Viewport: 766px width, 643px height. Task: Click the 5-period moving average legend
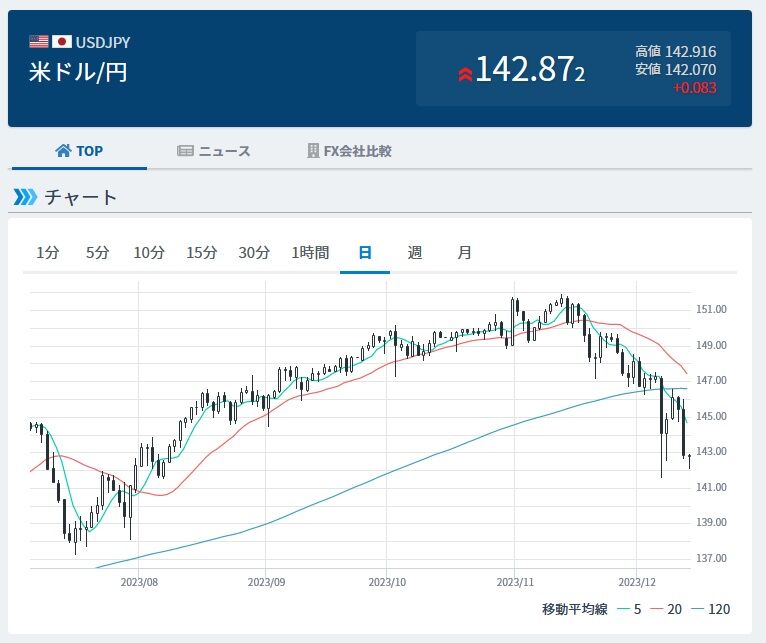pos(628,609)
